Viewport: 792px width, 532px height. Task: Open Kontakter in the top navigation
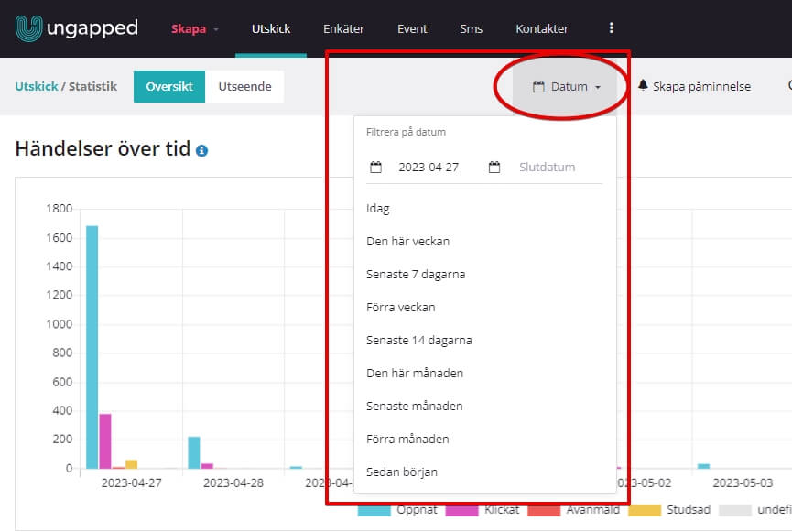point(542,28)
